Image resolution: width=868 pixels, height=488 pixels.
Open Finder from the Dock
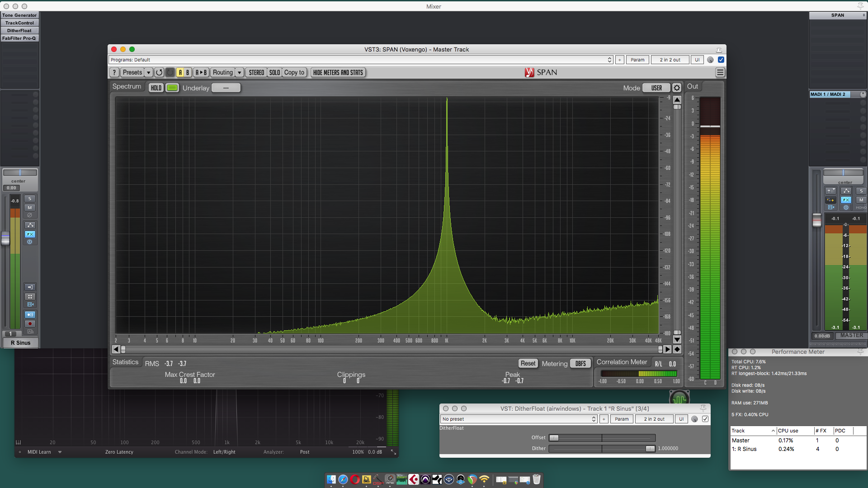point(331,479)
